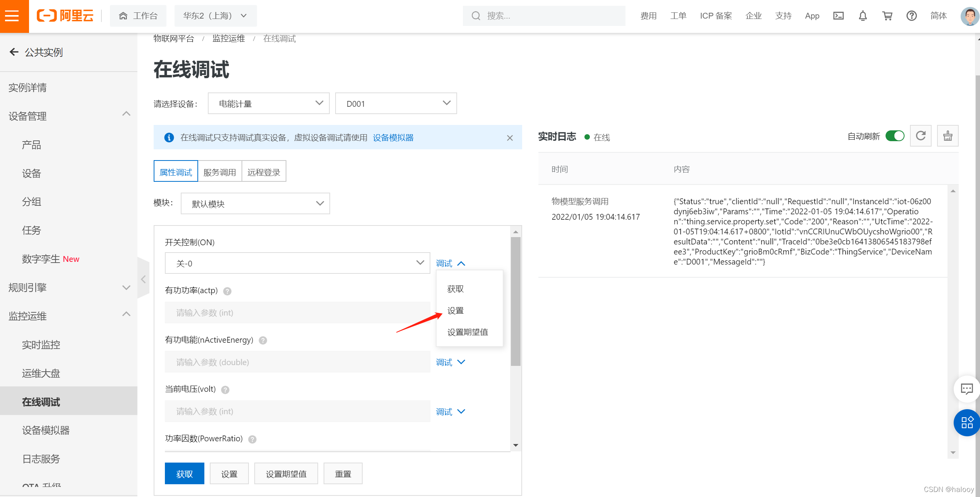The width and height of the screenshot is (980, 497).
Task: Click the blue 获取 button
Action: [x=185, y=473]
